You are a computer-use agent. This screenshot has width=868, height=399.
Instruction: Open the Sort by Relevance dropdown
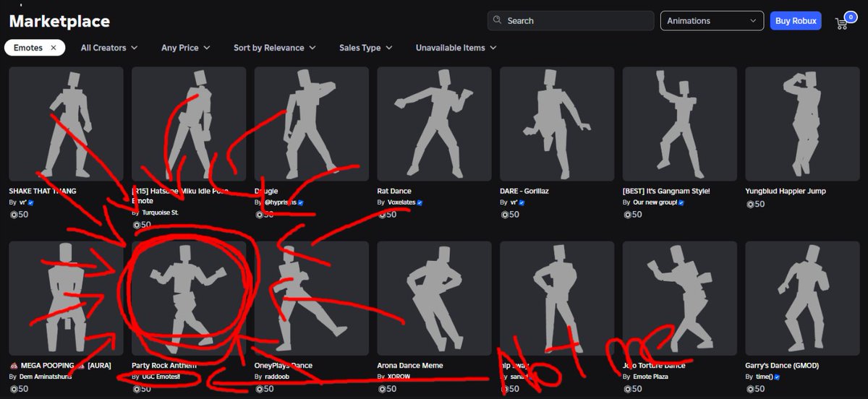pos(274,48)
